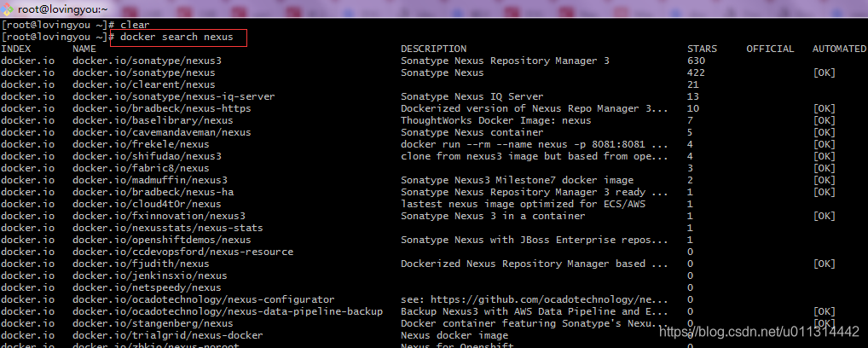Select docker.io/trialgrid/nexus-docker name

pos(168,335)
